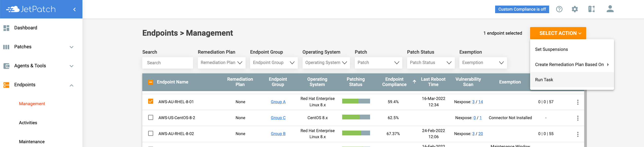The width and height of the screenshot is (644, 147).
Task: Expand the Patches sidebar section chevron
Action: 72,47
